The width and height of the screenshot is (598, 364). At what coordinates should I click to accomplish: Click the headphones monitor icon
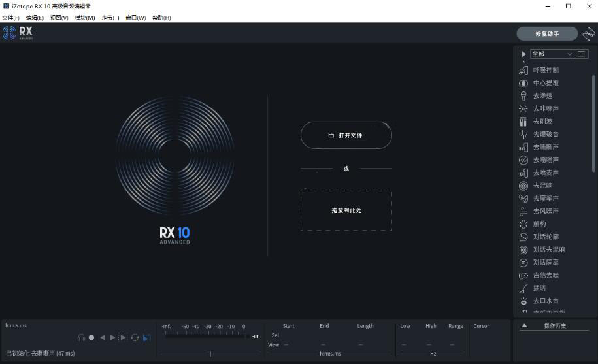[x=81, y=337]
